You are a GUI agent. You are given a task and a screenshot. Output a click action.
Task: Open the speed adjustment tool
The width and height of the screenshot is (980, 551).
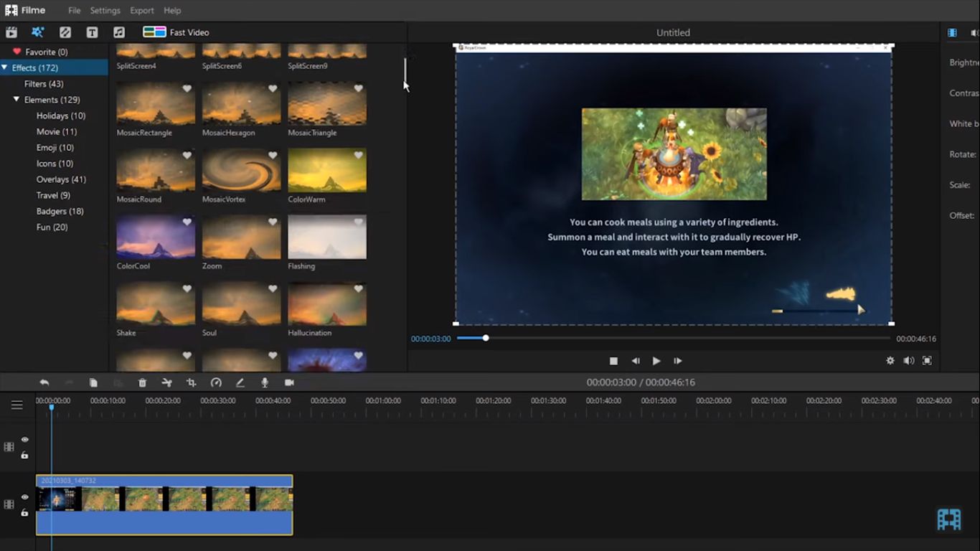[x=216, y=383]
